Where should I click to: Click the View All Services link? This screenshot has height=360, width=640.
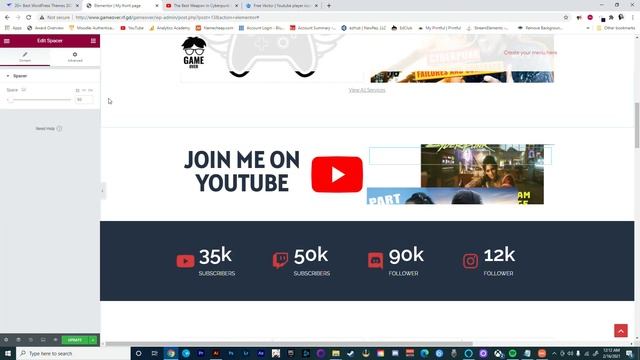(367, 90)
